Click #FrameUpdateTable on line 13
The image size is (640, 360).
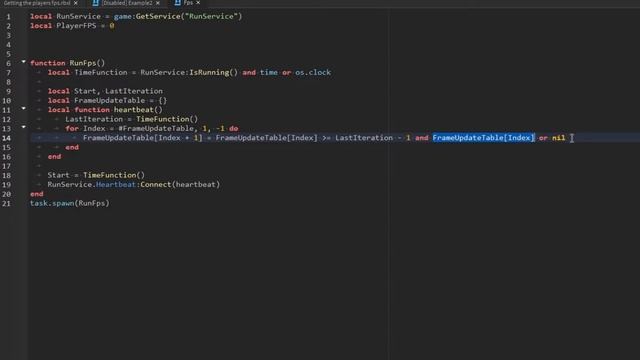coord(156,128)
